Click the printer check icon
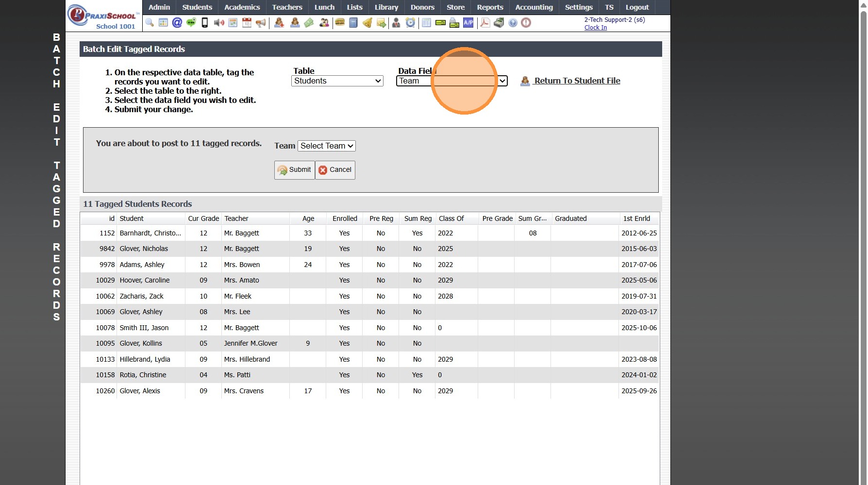The image size is (868, 485). point(454,23)
